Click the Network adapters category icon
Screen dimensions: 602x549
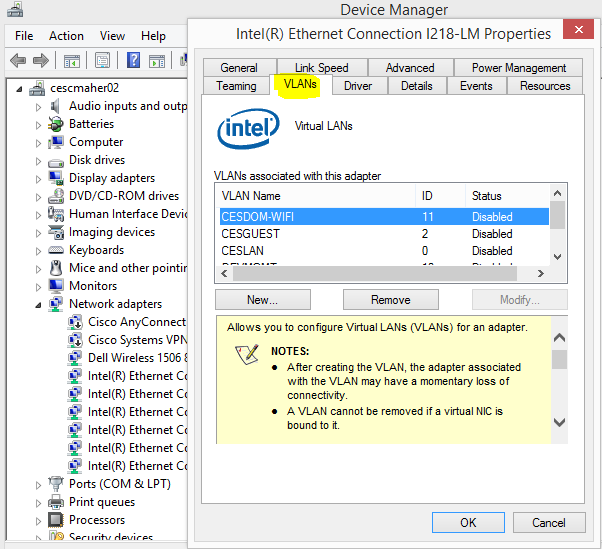coord(56,304)
